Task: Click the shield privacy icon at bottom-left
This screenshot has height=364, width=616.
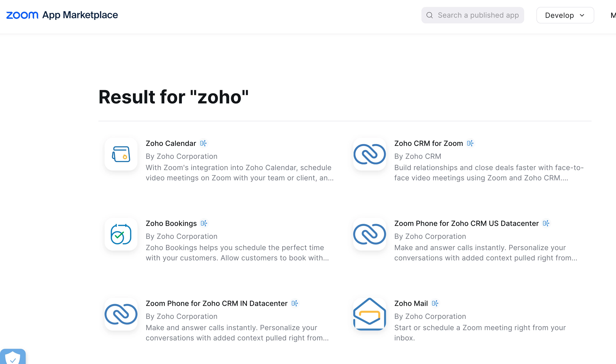Action: point(12,358)
